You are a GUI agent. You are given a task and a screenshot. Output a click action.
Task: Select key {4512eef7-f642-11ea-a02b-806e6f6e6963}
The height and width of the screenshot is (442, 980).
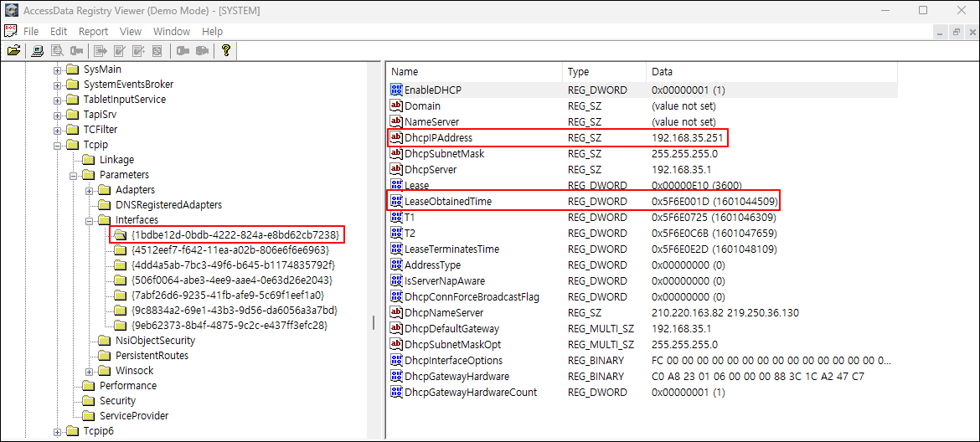pyautogui.click(x=230, y=250)
